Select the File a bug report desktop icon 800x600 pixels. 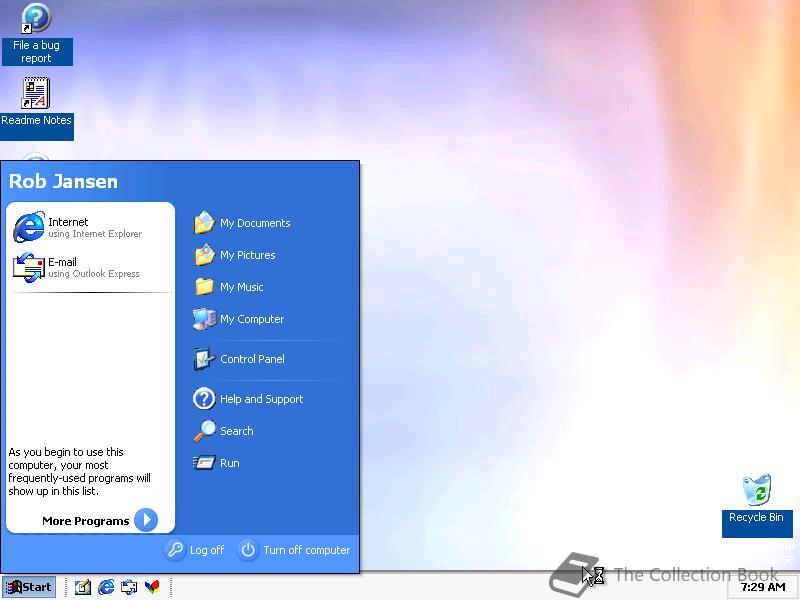click(36, 17)
